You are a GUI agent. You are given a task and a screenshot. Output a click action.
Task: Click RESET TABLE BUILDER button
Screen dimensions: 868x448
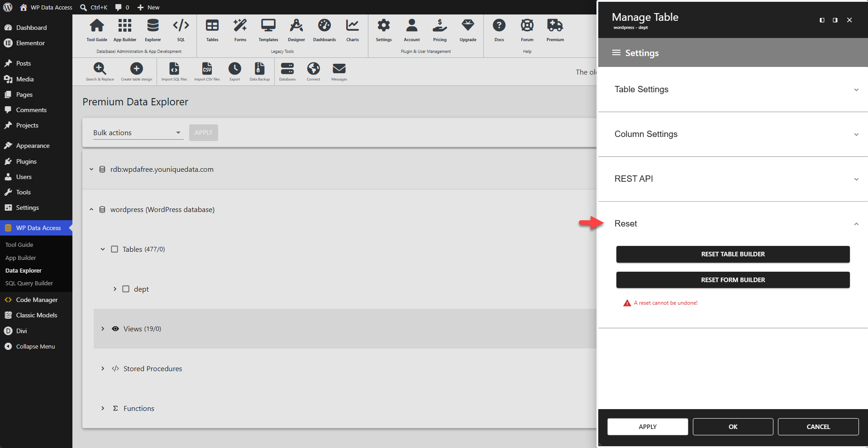coord(733,254)
